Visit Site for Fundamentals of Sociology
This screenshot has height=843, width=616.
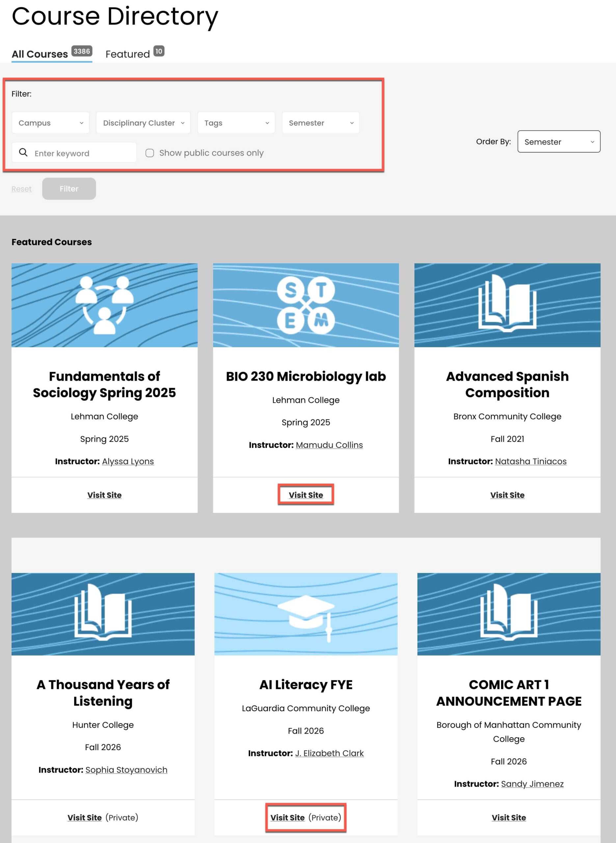(104, 495)
